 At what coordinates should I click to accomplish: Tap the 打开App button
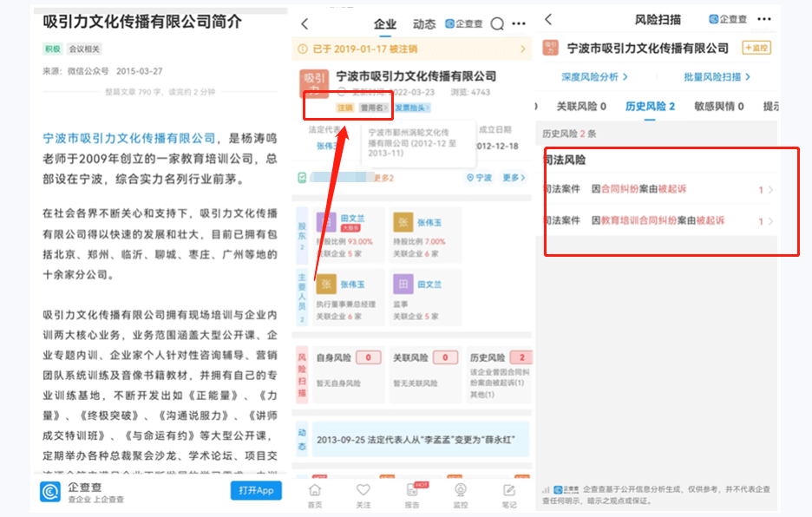click(254, 491)
